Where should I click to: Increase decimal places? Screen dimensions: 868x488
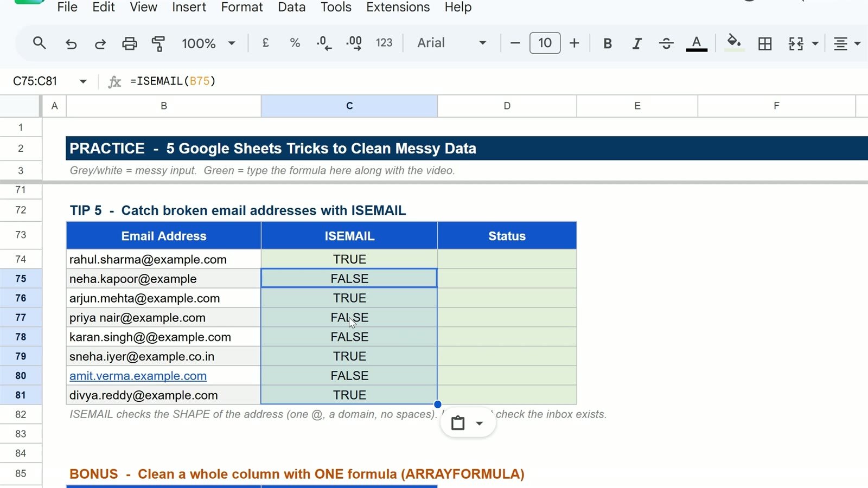354,43
